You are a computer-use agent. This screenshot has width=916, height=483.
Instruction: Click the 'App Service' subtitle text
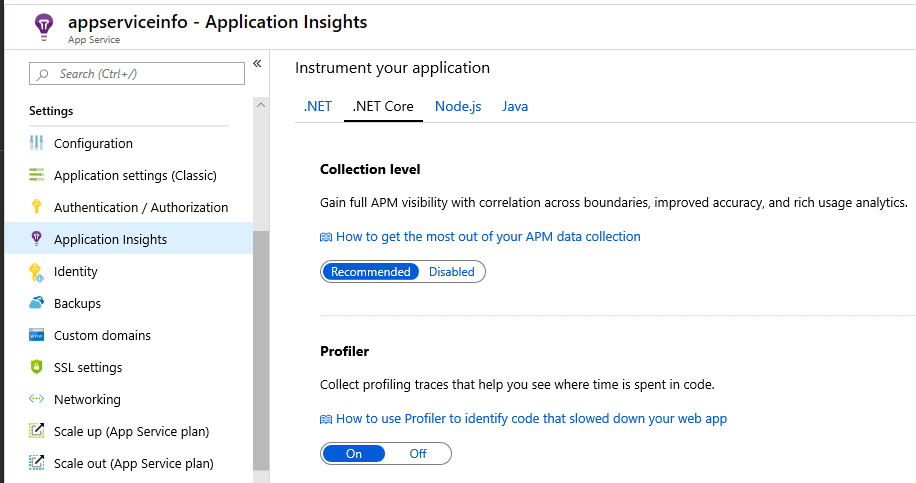pos(93,40)
